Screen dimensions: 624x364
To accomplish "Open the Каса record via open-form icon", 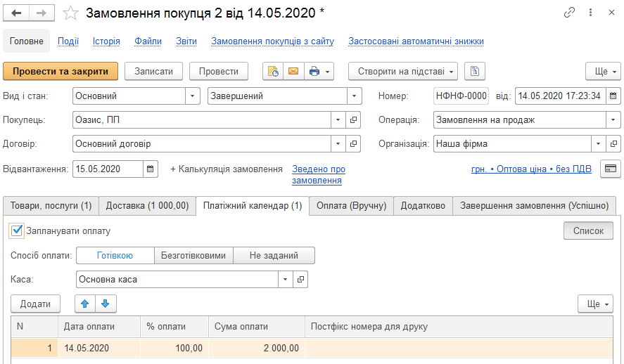I will coord(300,280).
